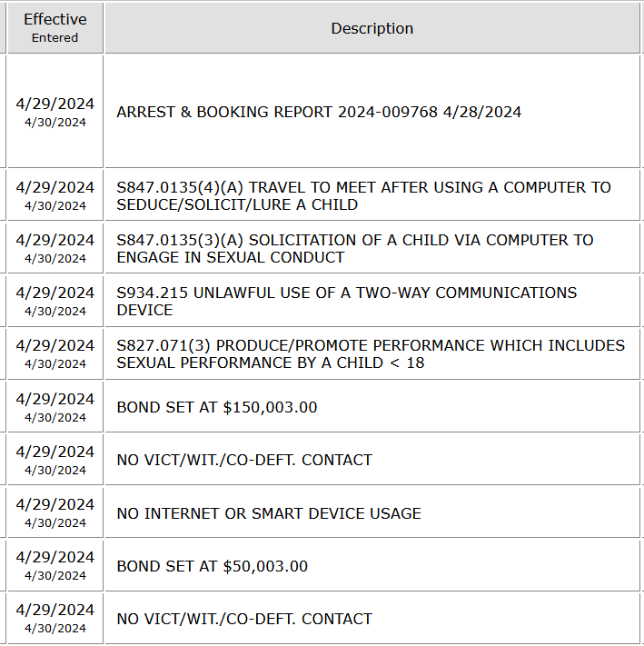This screenshot has height=646, width=644.
Task: Select the date cell for the $150,003.00 bond entry
Action: pos(54,407)
